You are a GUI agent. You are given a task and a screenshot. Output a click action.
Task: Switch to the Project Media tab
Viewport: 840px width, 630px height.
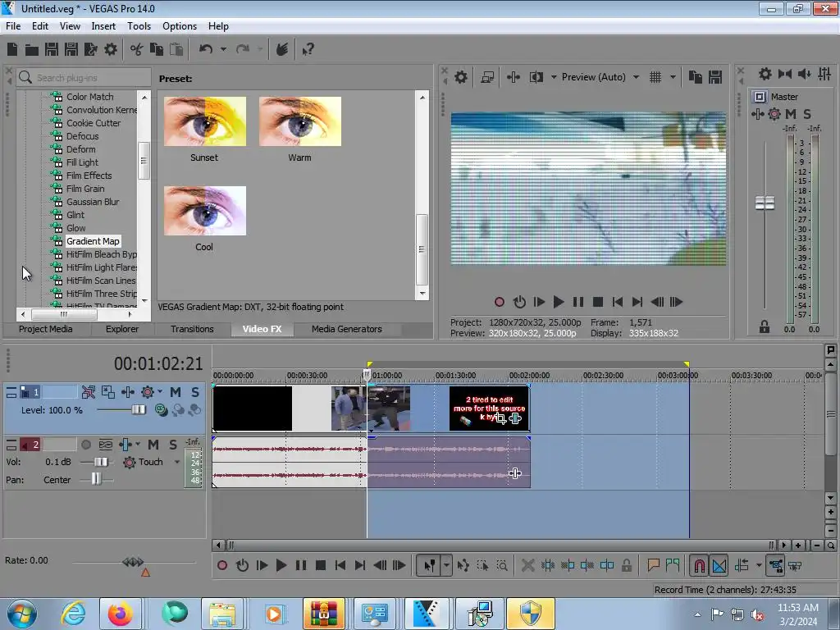(x=46, y=329)
